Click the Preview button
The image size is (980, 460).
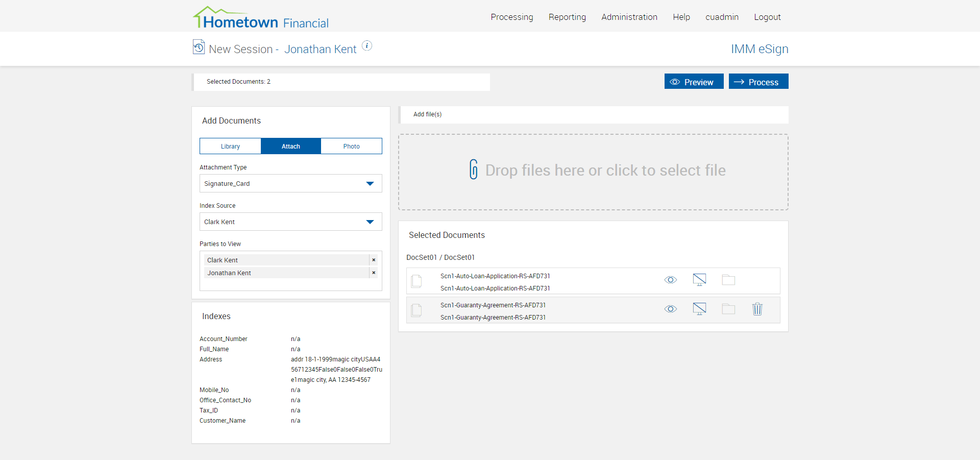pos(694,82)
